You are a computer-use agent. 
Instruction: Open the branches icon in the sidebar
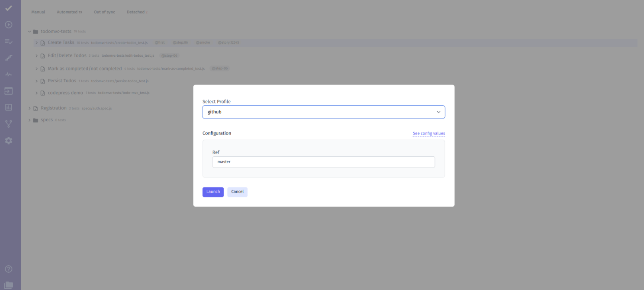[x=8, y=124]
